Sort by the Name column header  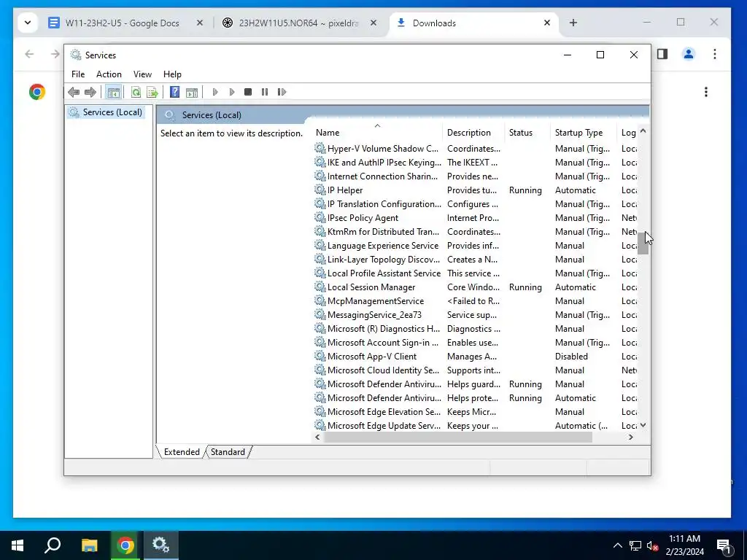[x=377, y=133]
